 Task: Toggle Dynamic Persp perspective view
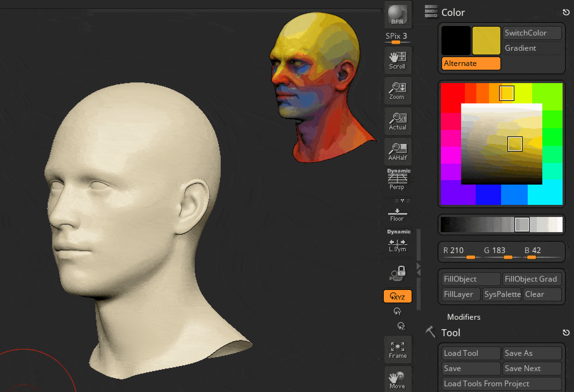tap(398, 179)
